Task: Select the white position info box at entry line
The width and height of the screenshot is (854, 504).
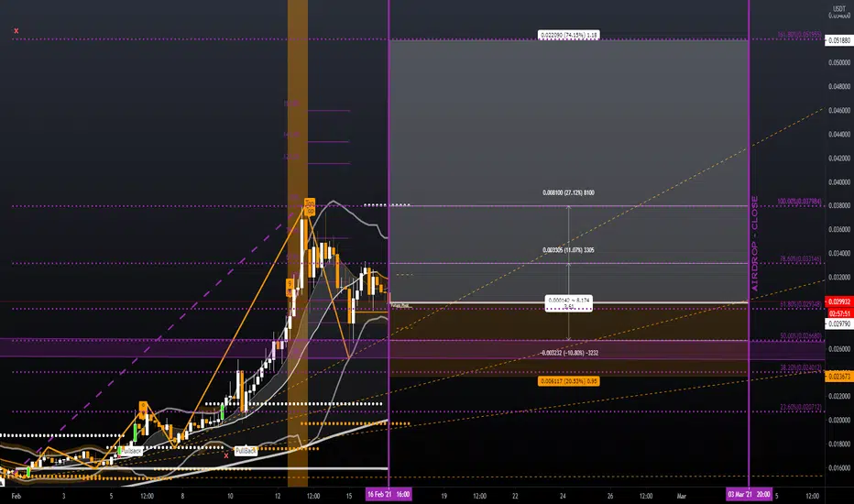Action: click(x=569, y=303)
